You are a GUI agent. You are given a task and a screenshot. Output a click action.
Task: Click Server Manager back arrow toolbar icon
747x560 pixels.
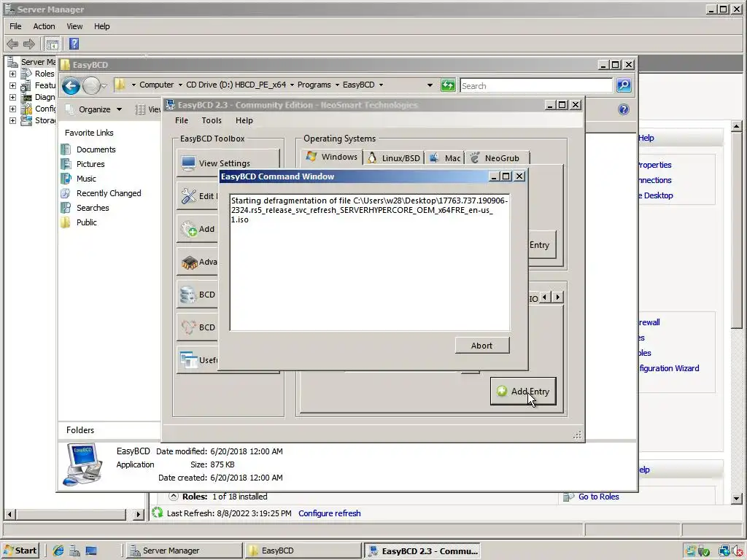coord(12,44)
